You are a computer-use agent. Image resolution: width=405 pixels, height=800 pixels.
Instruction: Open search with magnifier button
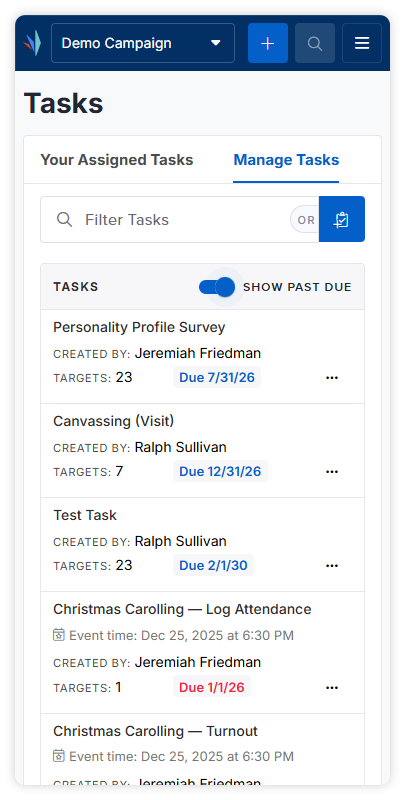coord(315,43)
